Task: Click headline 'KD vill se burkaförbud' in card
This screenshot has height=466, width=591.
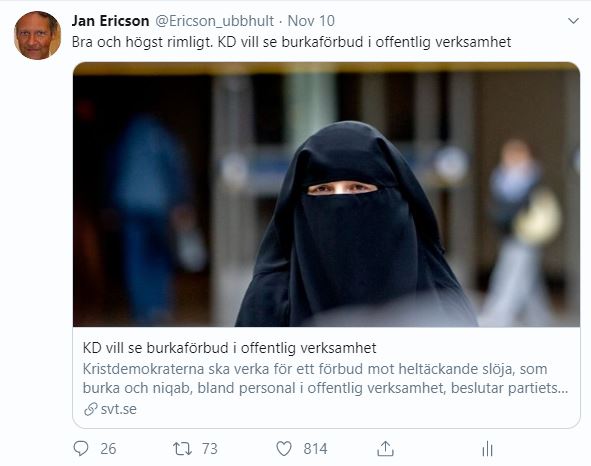Action: point(229,348)
